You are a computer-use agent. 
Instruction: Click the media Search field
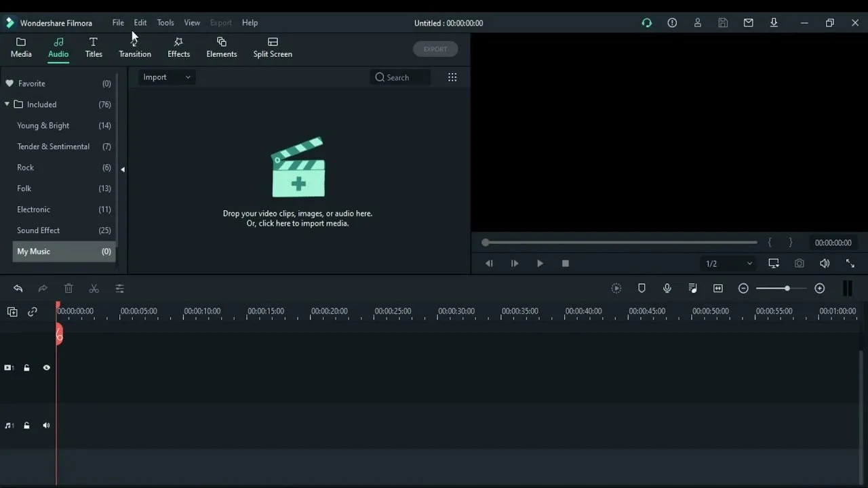click(x=401, y=77)
